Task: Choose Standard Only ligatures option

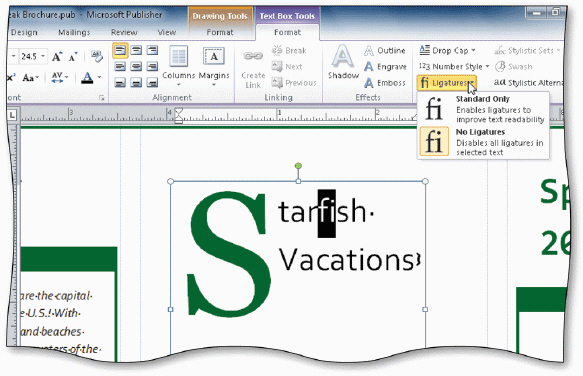Action: [x=483, y=109]
